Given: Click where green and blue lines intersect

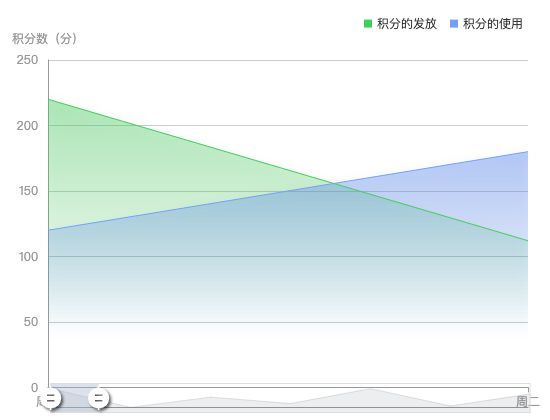Looking at the screenshot, I should pyautogui.click(x=335, y=184).
